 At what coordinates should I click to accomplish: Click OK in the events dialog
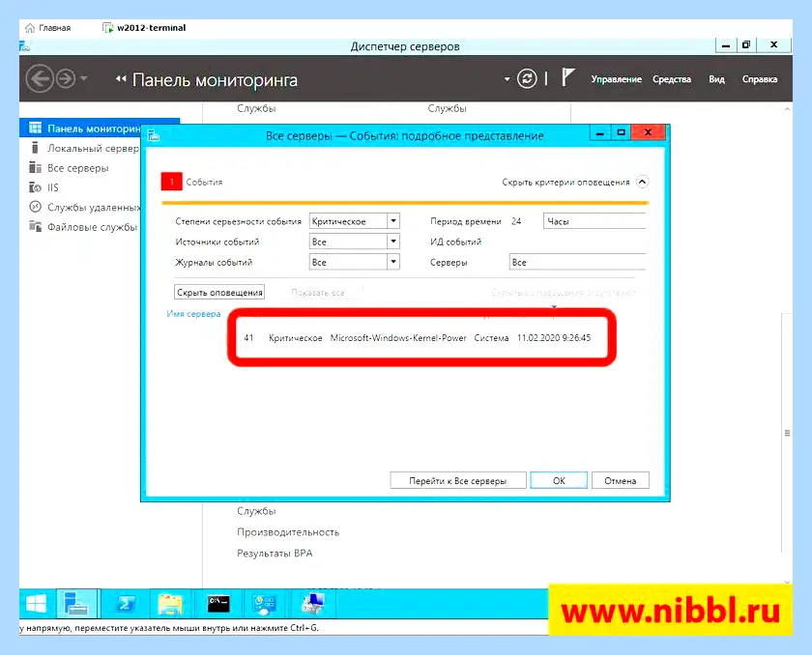[559, 481]
